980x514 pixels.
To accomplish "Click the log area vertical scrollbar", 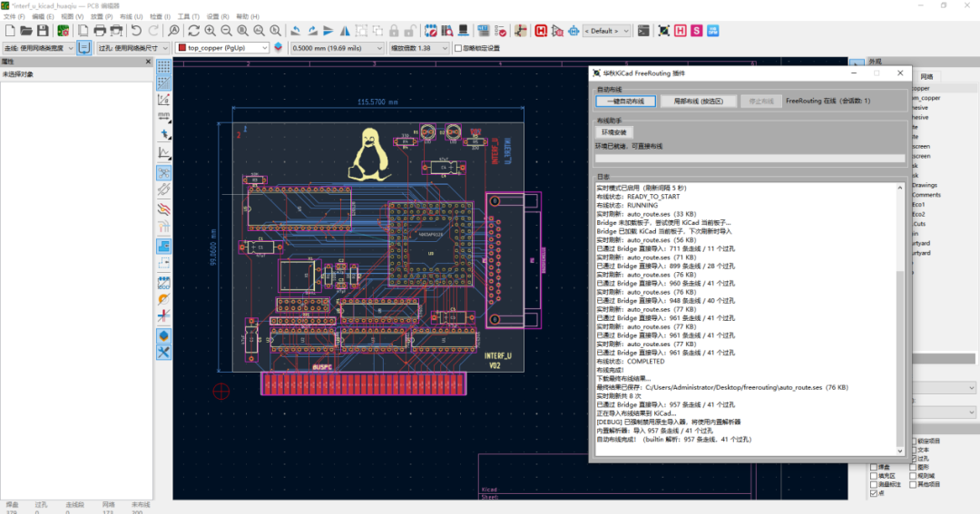I will pyautogui.click(x=900, y=318).
